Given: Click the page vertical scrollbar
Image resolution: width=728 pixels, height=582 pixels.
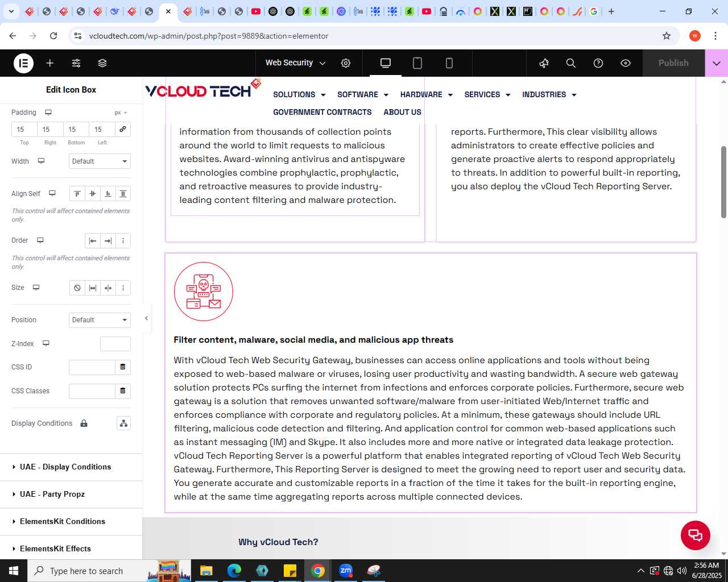Looking at the screenshot, I should 723,182.
